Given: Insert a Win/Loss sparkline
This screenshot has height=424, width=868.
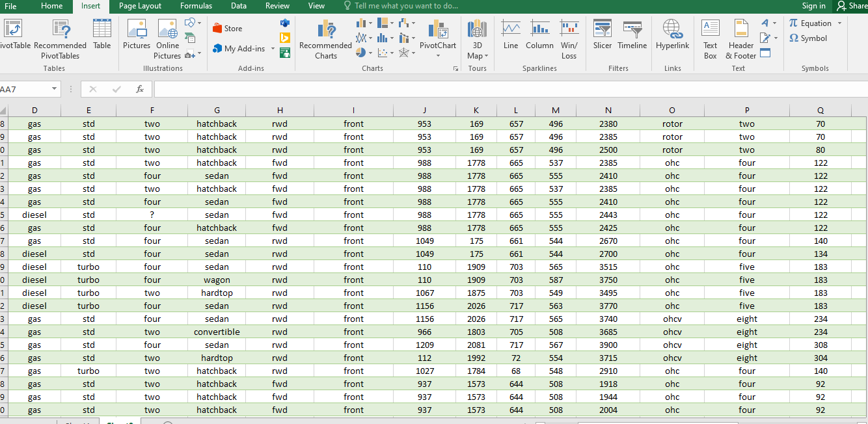Looking at the screenshot, I should pyautogui.click(x=569, y=39).
